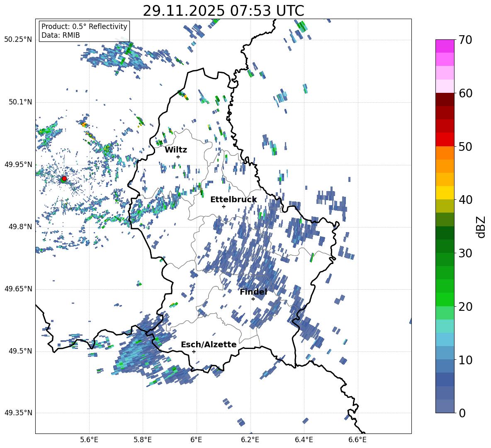Viewport: 491px width, 448px height.
Task: Click the Findel station cross marker
Action: [x=253, y=299]
